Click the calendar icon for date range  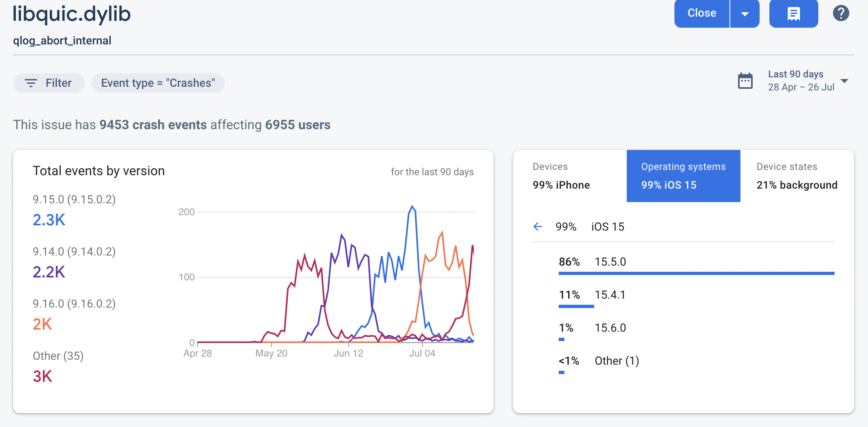coord(745,81)
